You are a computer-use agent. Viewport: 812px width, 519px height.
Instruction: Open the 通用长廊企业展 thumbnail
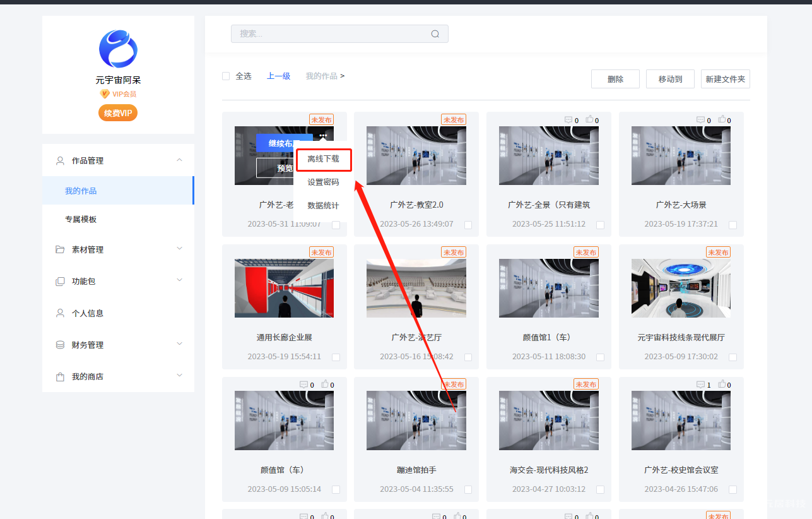point(285,288)
